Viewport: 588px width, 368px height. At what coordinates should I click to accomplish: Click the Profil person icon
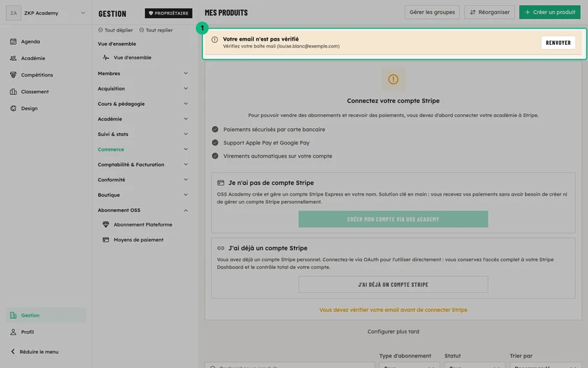point(13,332)
